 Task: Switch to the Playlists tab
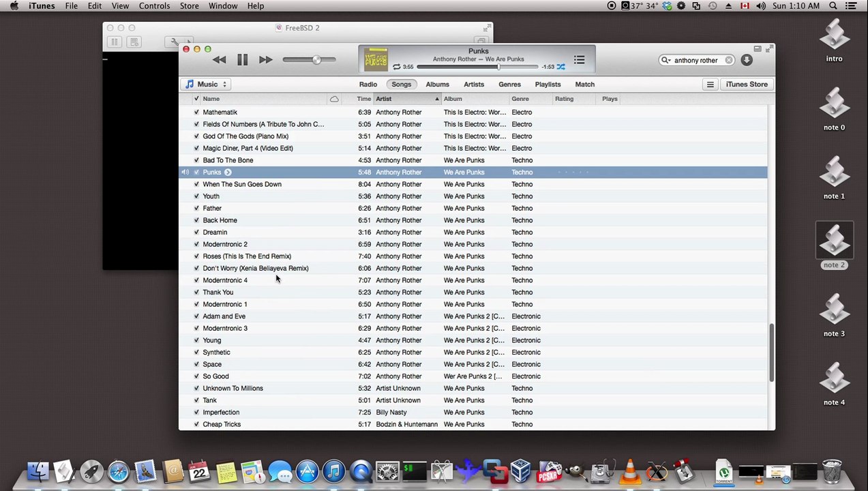coord(548,85)
